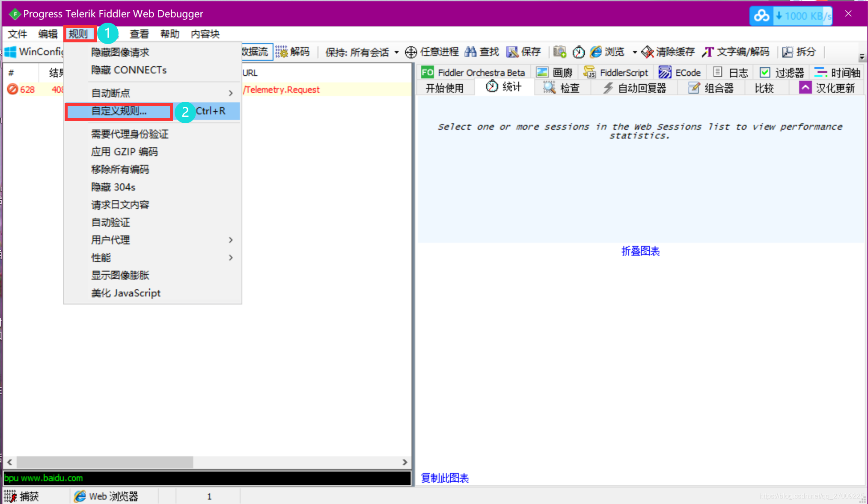Open the Keep All Sessions dropdown

[362, 52]
